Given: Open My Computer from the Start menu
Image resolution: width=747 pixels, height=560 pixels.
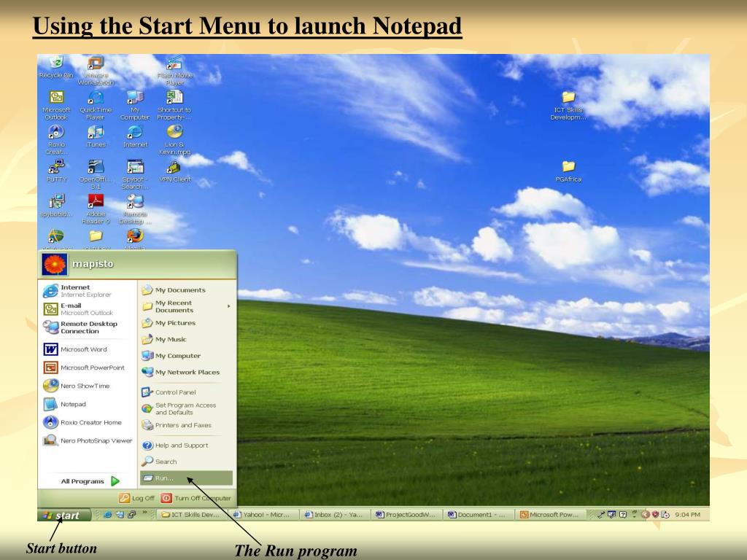Looking at the screenshot, I should tap(186, 356).
